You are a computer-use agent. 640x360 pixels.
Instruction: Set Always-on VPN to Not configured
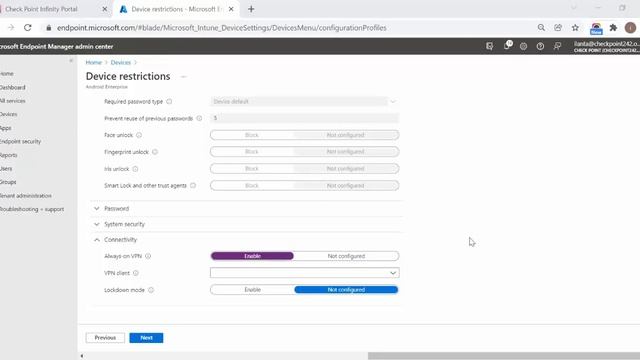tap(346, 256)
